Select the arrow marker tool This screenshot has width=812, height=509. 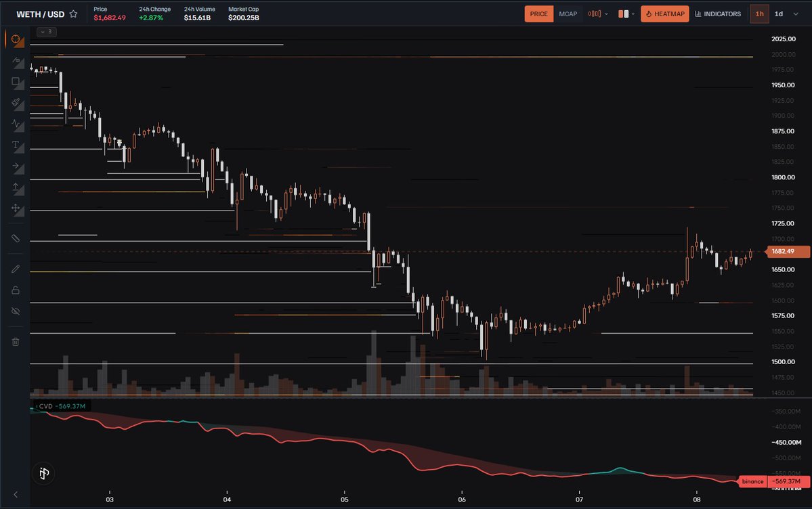[16, 167]
